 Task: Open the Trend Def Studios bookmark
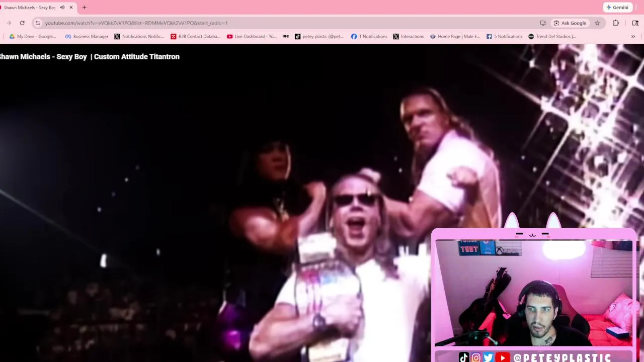(x=552, y=37)
